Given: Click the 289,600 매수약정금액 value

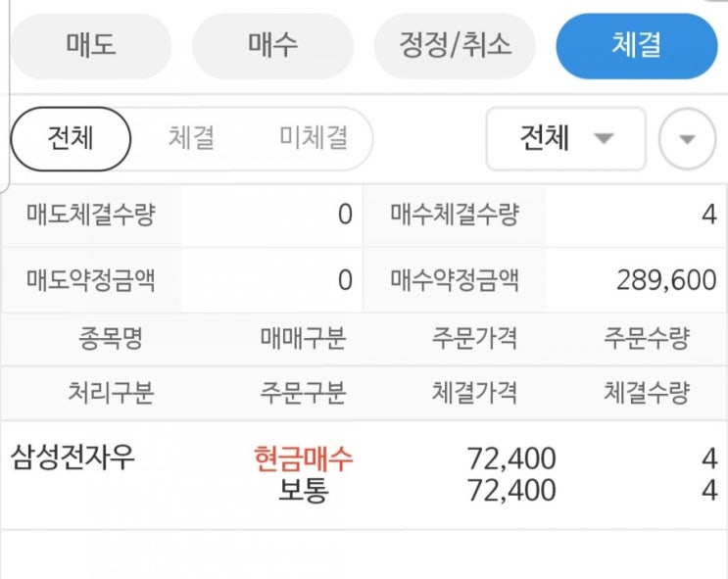Looking at the screenshot, I should pos(666,281).
